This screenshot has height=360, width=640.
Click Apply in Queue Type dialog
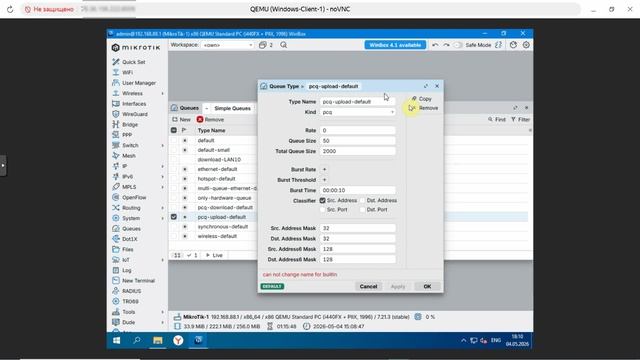click(398, 286)
